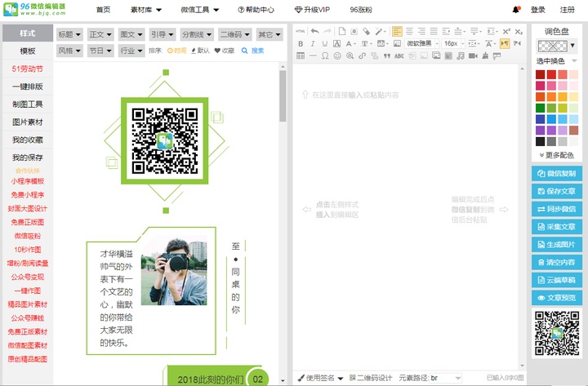
Task: Toggle center text alignment
Action: 409,32
